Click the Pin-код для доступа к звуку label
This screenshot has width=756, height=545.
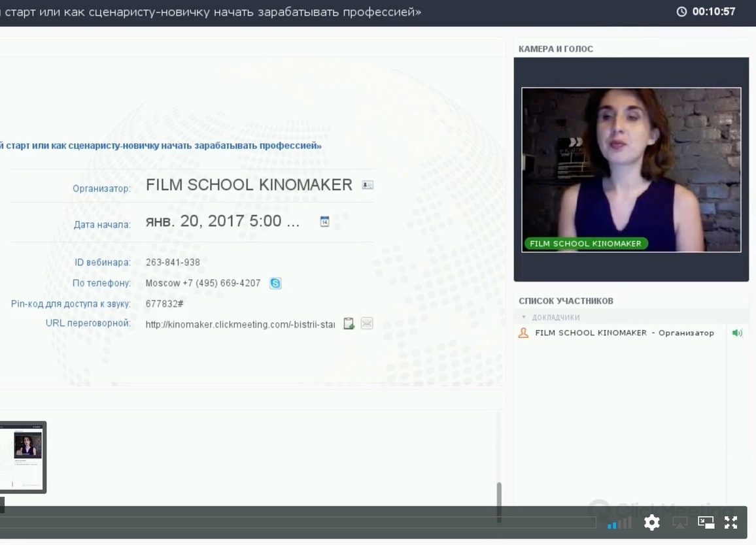click(x=71, y=304)
